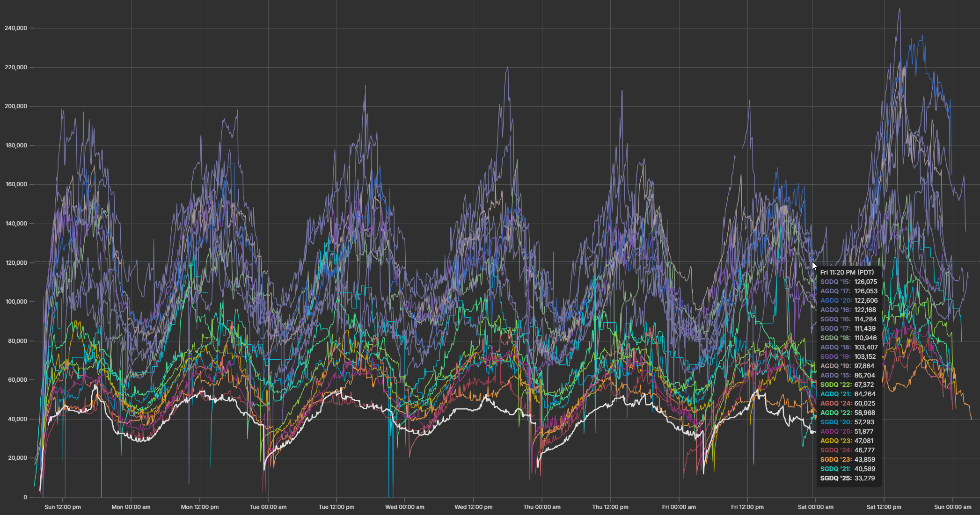This screenshot has height=515, width=980.
Task: Click the 'Tue 12:00 pm' x-axis label
Action: pyautogui.click(x=336, y=507)
